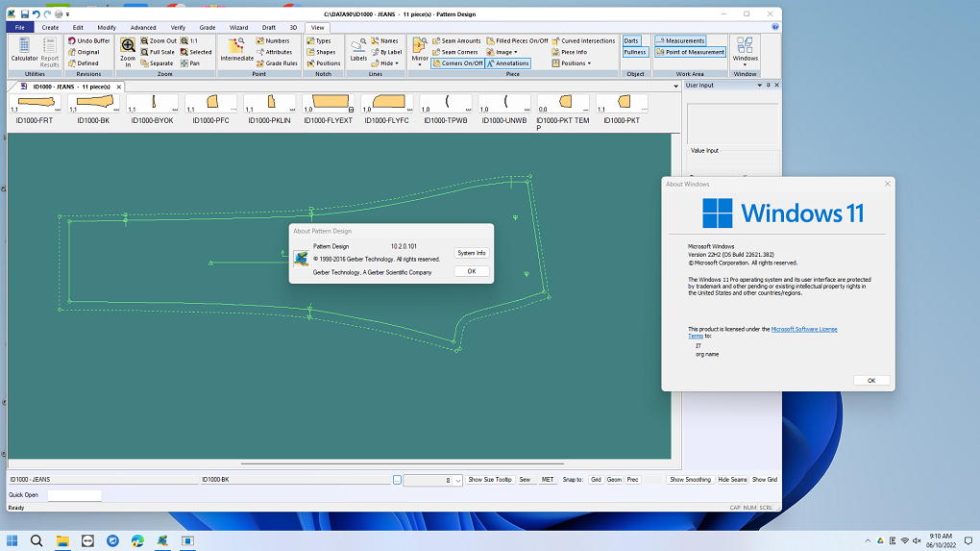Viewport: 980px width, 551px height.
Task: Open the size combo box showing 8
Action: (457, 480)
